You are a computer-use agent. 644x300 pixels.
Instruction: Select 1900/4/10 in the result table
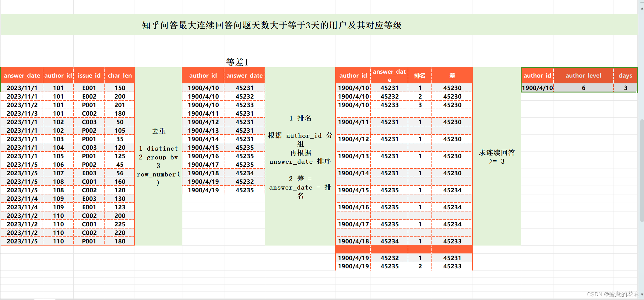537,88
